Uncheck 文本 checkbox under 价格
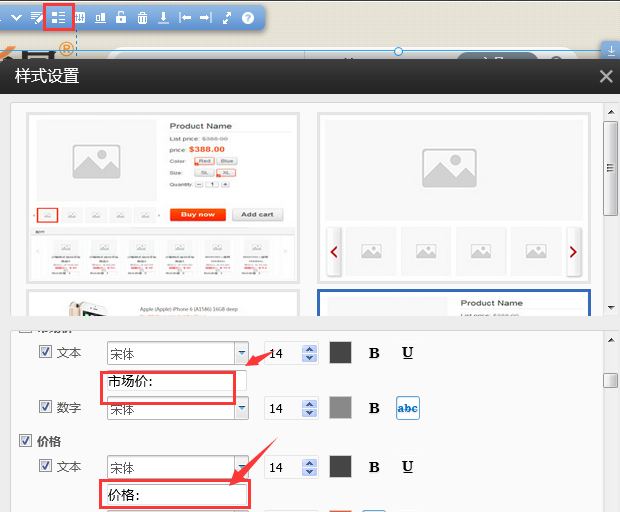 pyautogui.click(x=45, y=466)
